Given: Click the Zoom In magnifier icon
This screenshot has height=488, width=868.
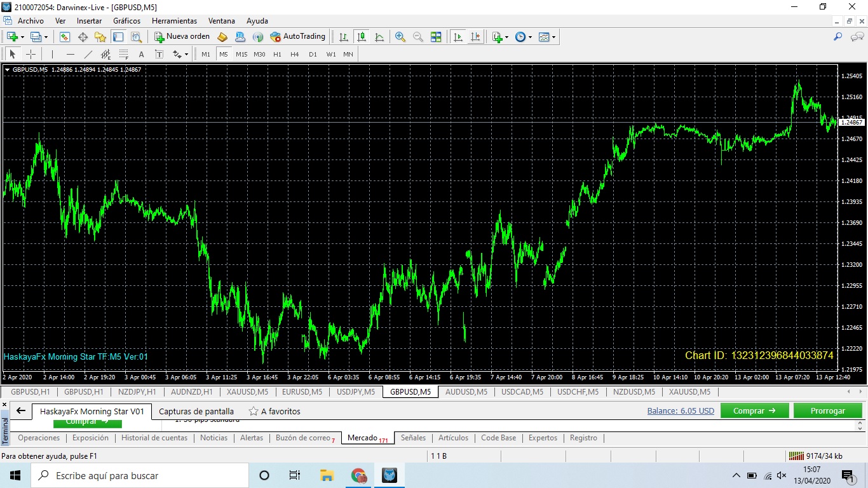Looking at the screenshot, I should 400,37.
